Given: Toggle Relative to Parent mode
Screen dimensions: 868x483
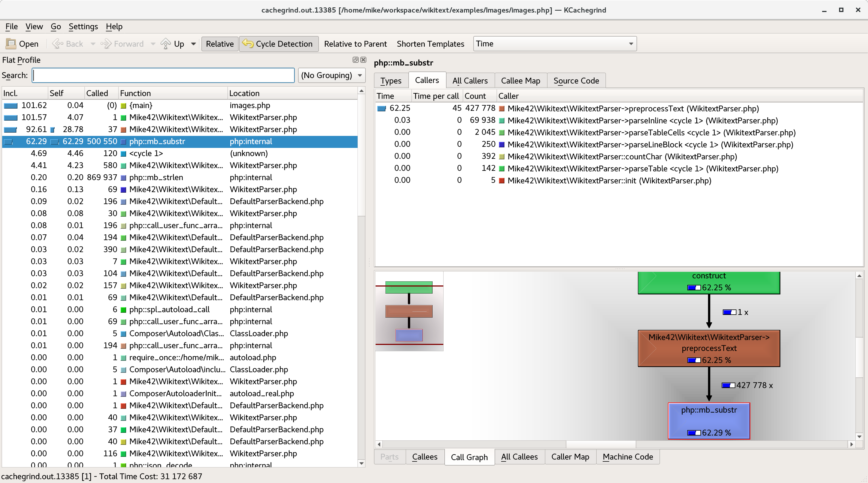Looking at the screenshot, I should click(355, 44).
